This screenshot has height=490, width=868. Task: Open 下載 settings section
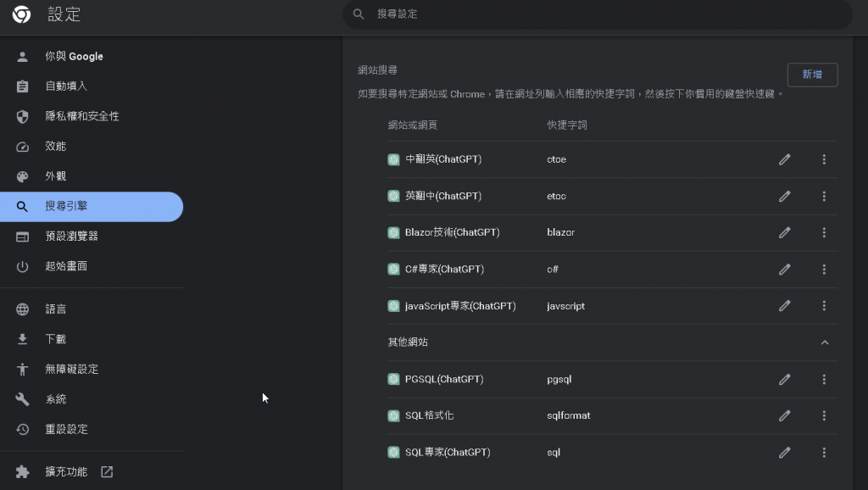[92, 339]
